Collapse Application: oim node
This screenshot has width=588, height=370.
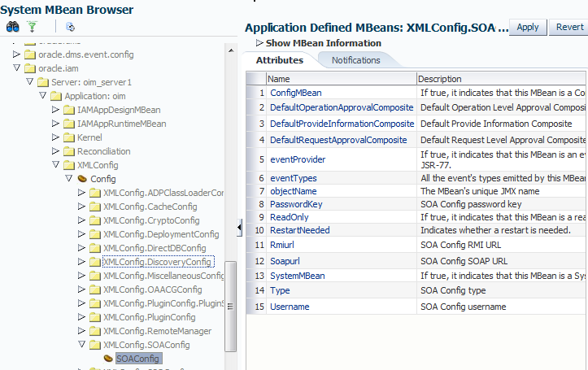(43, 96)
